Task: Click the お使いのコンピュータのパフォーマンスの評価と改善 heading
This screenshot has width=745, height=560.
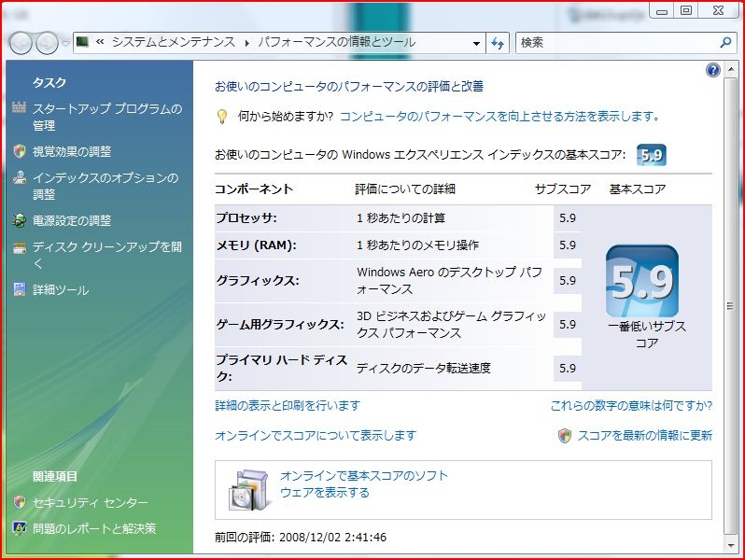Action: 349,87
